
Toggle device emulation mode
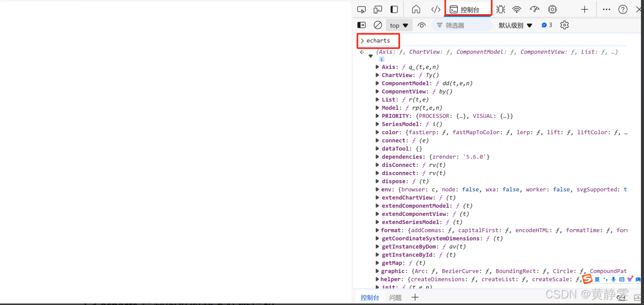378,9
